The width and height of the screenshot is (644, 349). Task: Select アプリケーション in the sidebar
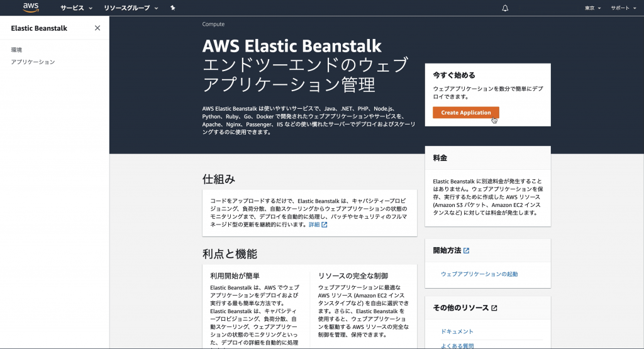tap(33, 62)
